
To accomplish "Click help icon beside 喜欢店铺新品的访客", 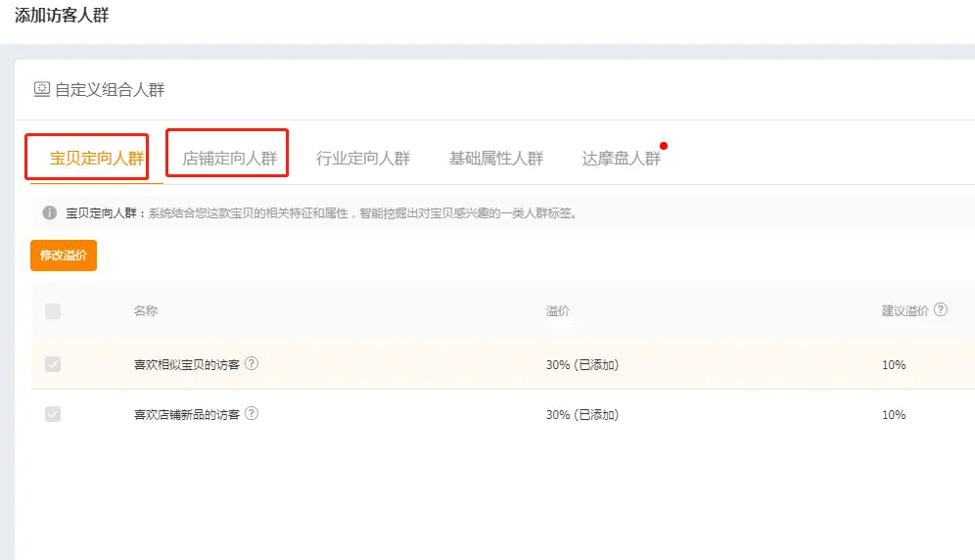I will pos(252,413).
